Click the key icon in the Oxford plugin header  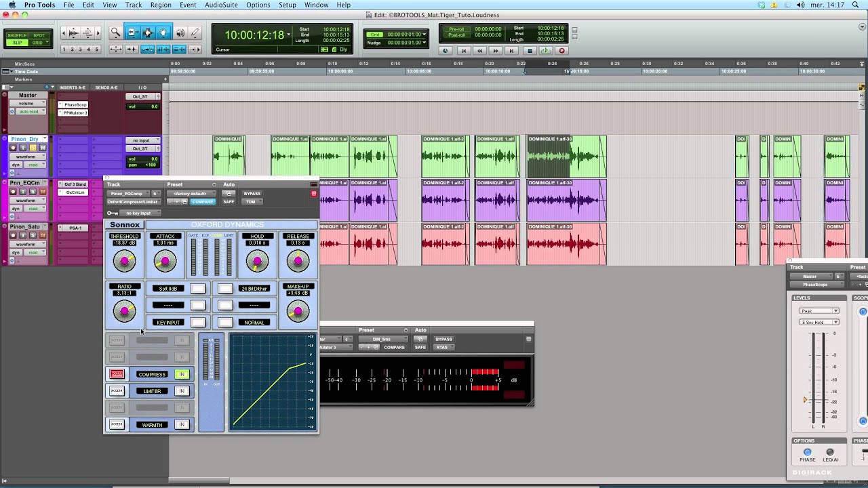point(112,213)
